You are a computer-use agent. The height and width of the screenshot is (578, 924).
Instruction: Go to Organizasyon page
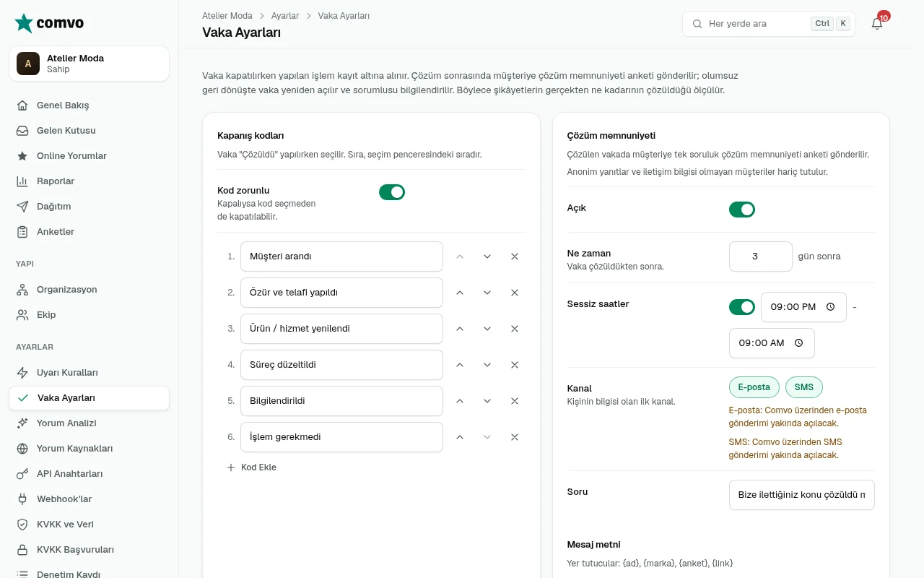pyautogui.click(x=89, y=290)
